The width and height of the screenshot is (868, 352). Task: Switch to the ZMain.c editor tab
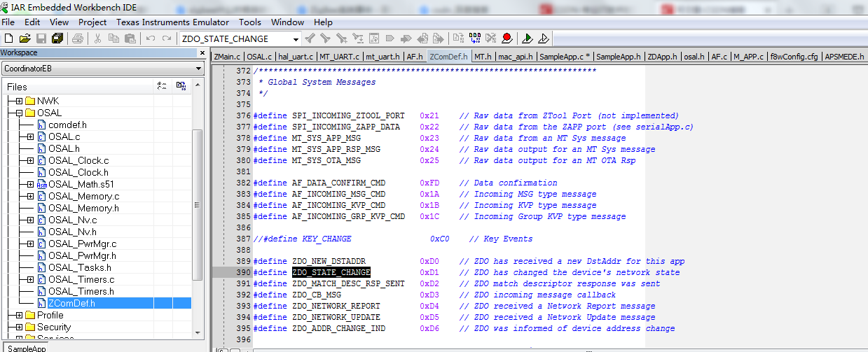pyautogui.click(x=228, y=57)
